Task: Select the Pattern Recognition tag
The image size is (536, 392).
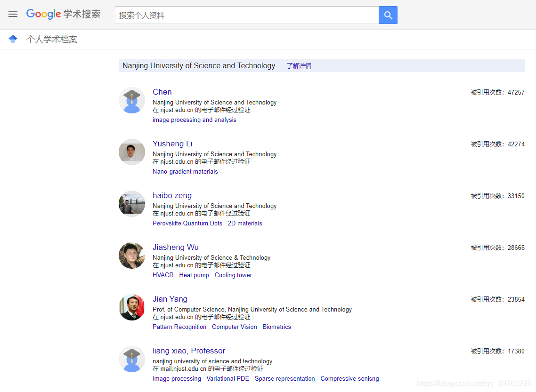Action: point(179,327)
